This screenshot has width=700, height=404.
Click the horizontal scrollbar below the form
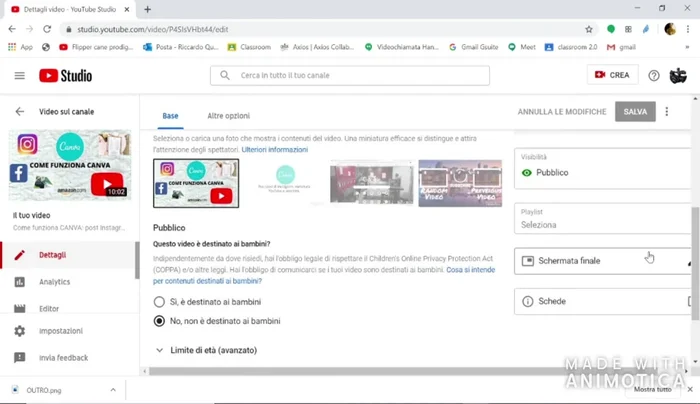point(402,371)
